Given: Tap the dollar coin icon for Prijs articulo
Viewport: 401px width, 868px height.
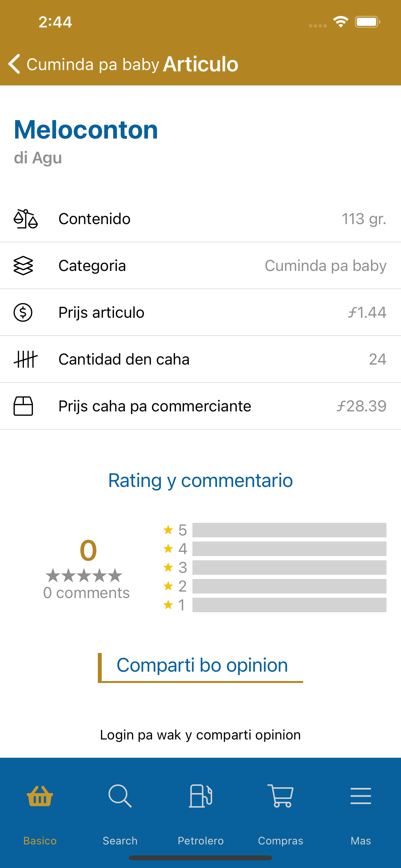Looking at the screenshot, I should pyautogui.click(x=23, y=312).
